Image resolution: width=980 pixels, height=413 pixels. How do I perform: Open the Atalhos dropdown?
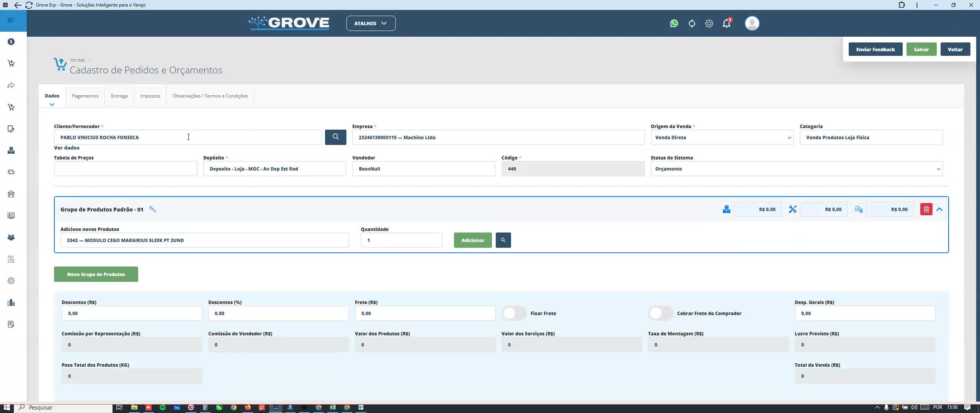click(x=371, y=23)
